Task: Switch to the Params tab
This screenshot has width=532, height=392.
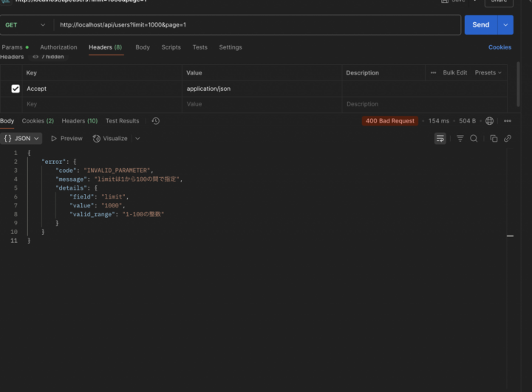Action: 15,47
